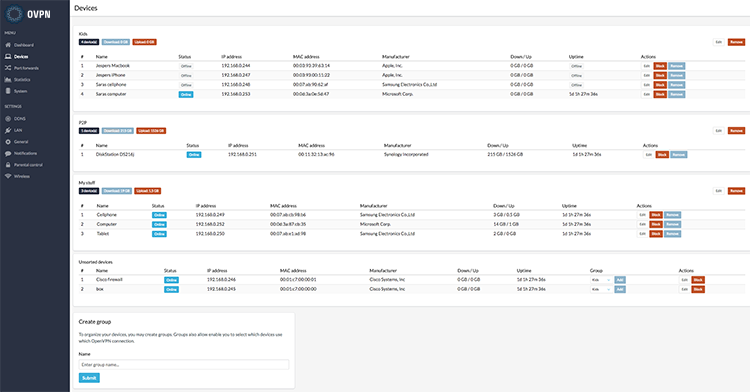750x392 pixels.
Task: Edit the box unsorted device
Action: 684,289
